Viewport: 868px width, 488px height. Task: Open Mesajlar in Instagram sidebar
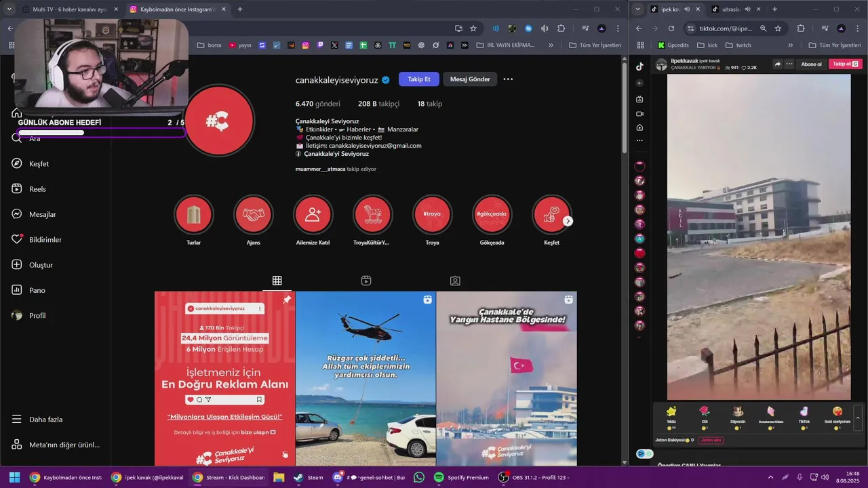click(x=34, y=214)
